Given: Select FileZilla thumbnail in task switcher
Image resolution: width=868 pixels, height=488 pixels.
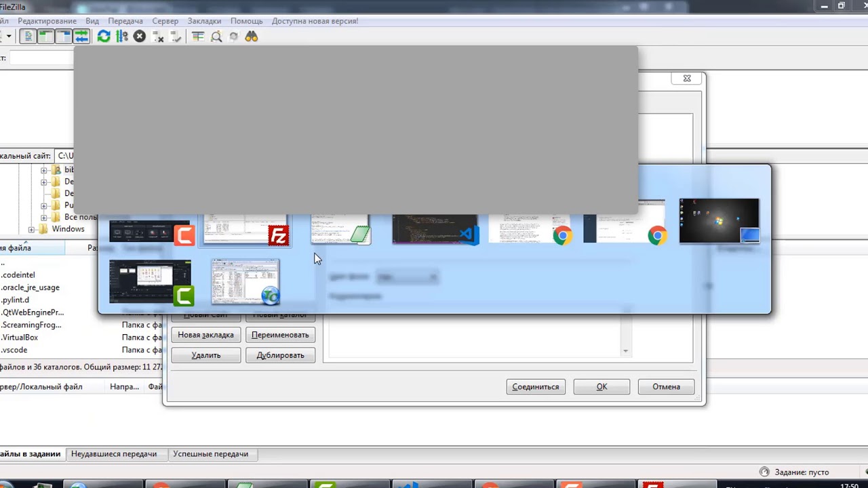Looking at the screenshot, I should click(245, 230).
